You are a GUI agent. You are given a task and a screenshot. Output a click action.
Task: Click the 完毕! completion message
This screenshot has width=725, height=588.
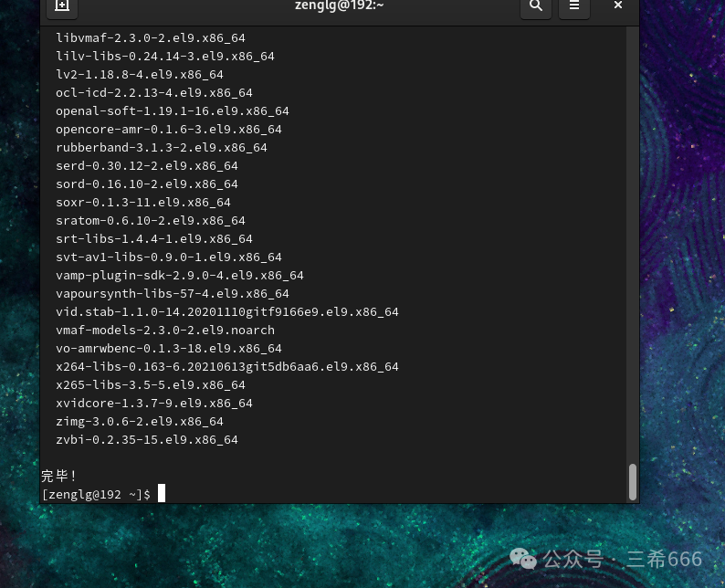(x=59, y=476)
